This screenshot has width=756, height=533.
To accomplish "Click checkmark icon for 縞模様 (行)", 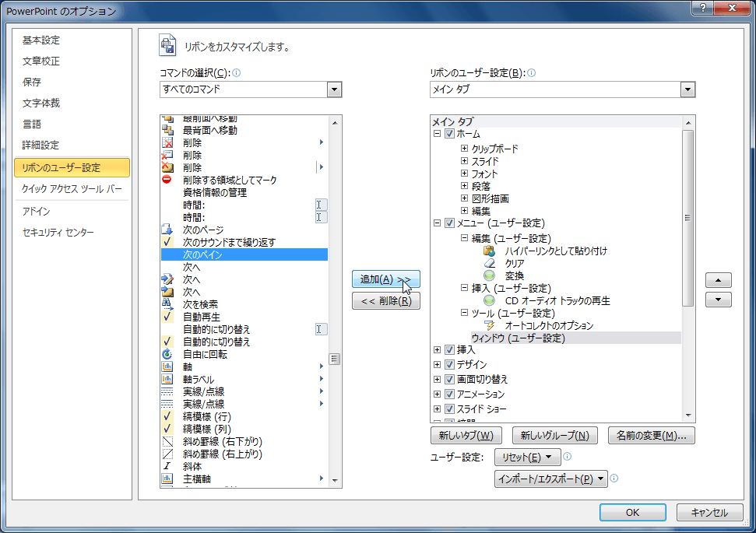I will (167, 416).
